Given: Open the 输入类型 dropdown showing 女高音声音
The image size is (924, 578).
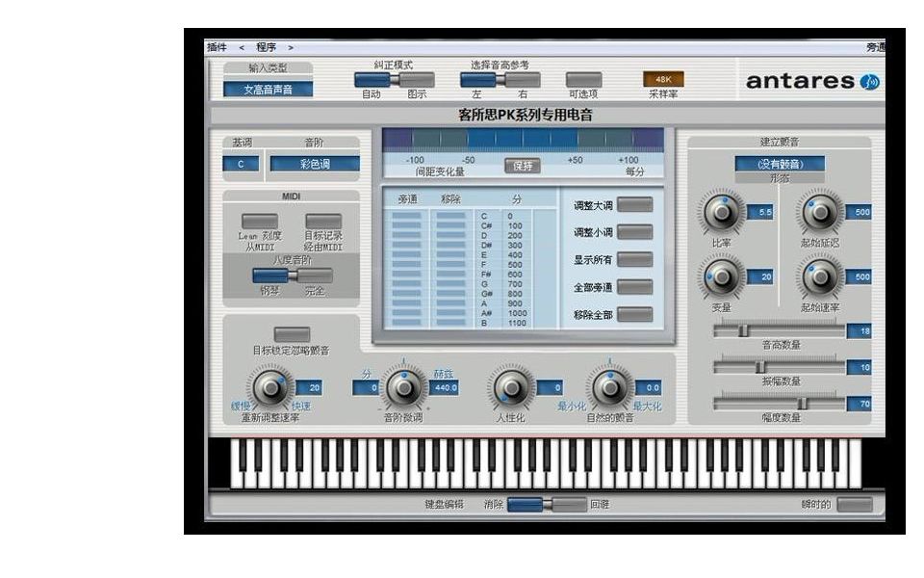Looking at the screenshot, I should 269,89.
